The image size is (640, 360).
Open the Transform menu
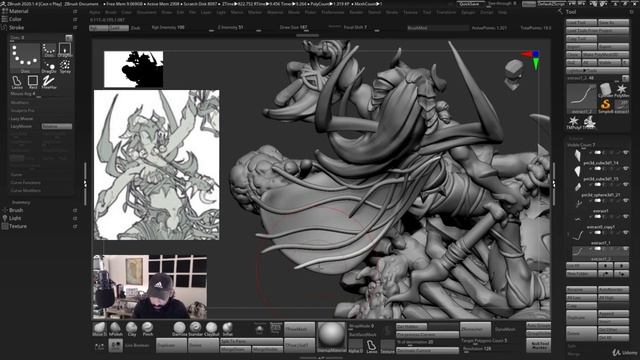click(x=446, y=12)
